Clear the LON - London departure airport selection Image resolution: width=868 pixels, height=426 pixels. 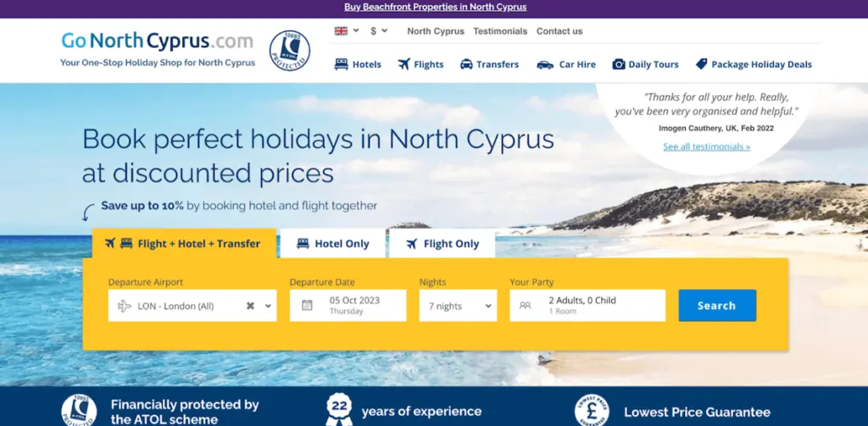coord(250,306)
